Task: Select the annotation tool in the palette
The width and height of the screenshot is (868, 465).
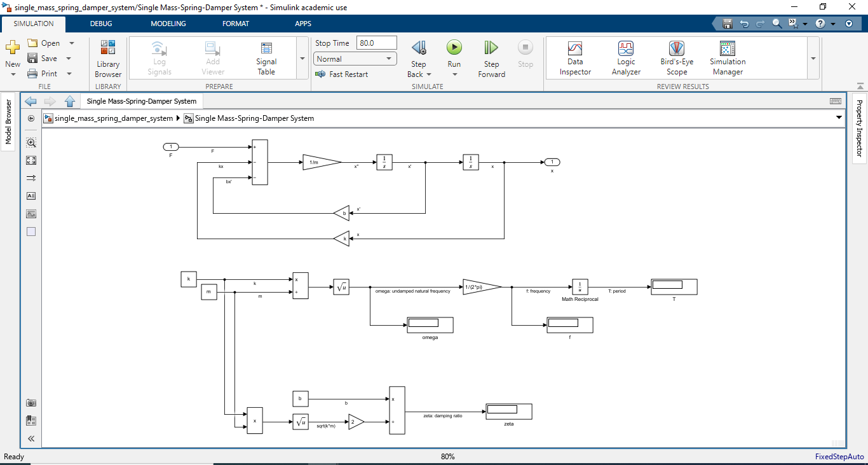Action: (x=31, y=196)
